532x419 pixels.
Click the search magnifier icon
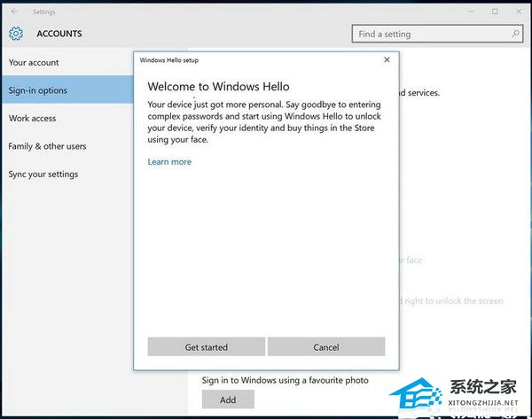coord(515,34)
